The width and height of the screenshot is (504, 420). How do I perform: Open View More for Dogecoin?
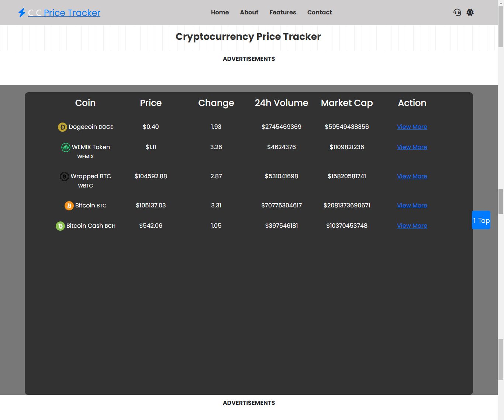[x=412, y=127]
